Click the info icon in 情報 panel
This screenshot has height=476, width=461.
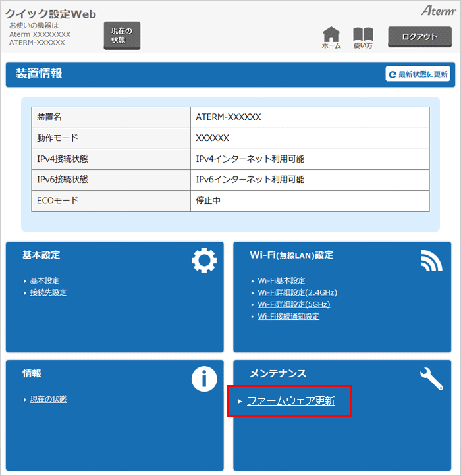(x=203, y=379)
